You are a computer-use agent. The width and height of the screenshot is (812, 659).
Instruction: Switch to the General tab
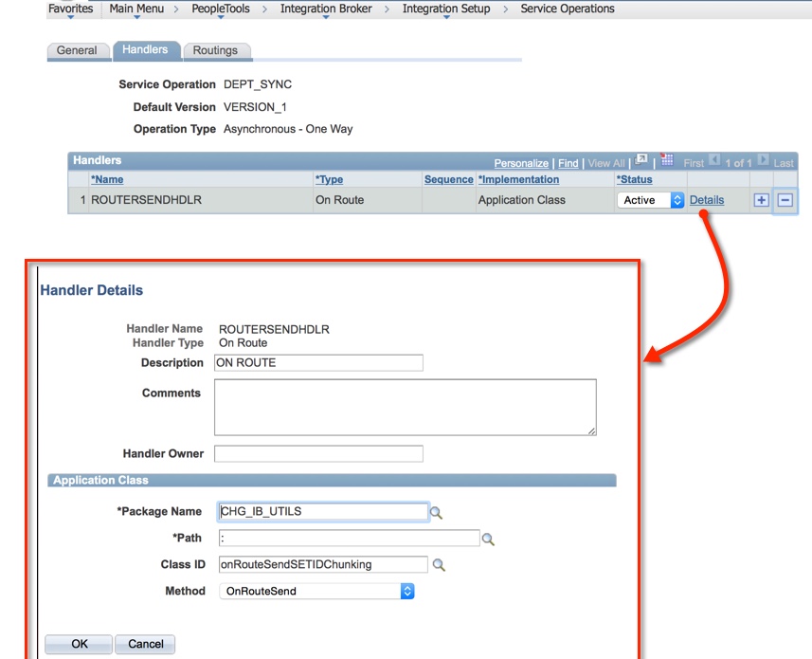coord(79,50)
